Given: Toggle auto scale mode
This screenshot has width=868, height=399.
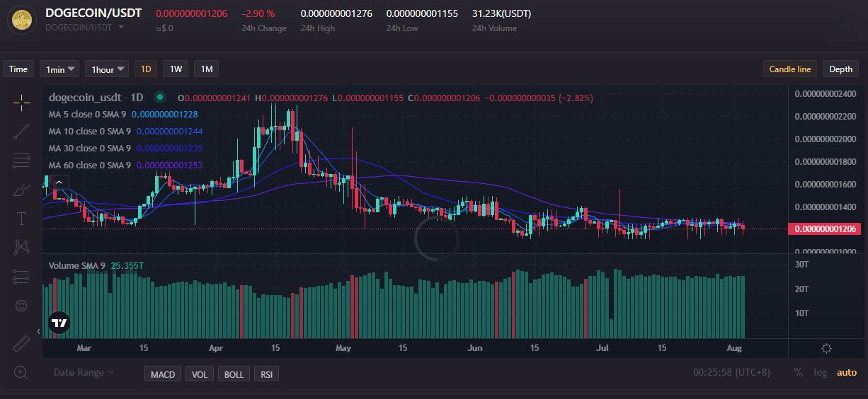Looking at the screenshot, I should (x=847, y=373).
